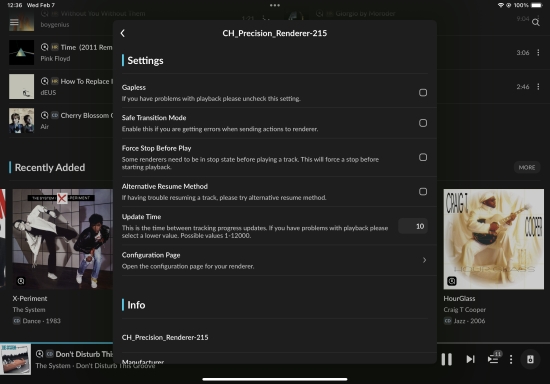Go back using the dialog back arrow

(123, 33)
